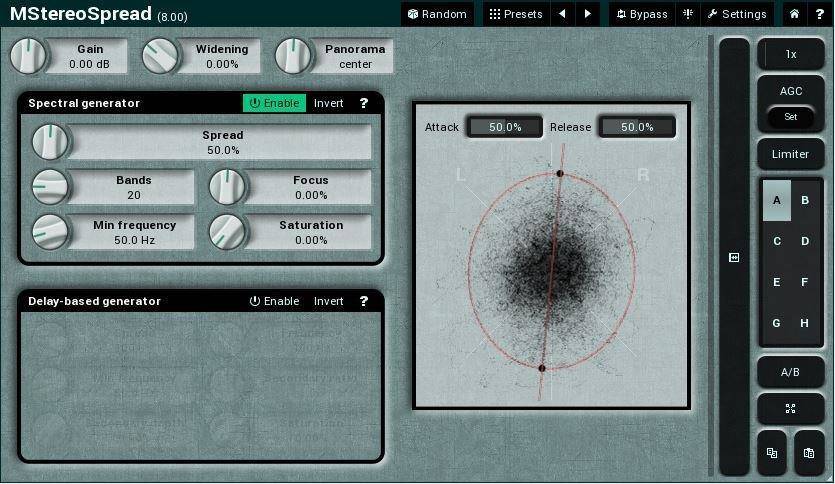Image resolution: width=835 pixels, height=484 pixels.
Task: Enable the Delay-based generator
Action: point(274,301)
